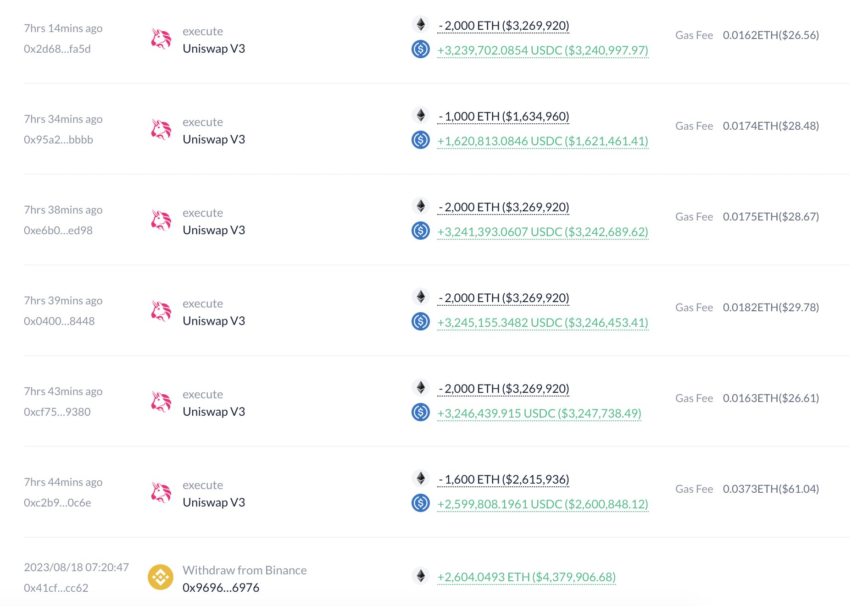
Task: Click the USDC icon in the bottom Uniswap swap
Action: pos(421,504)
